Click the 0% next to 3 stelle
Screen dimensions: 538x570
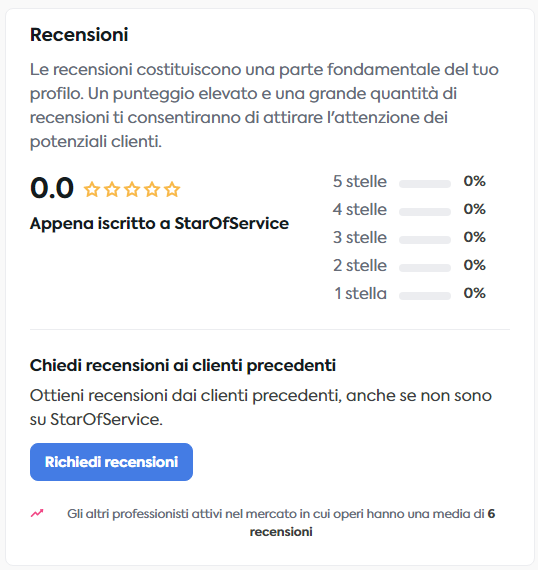click(474, 237)
